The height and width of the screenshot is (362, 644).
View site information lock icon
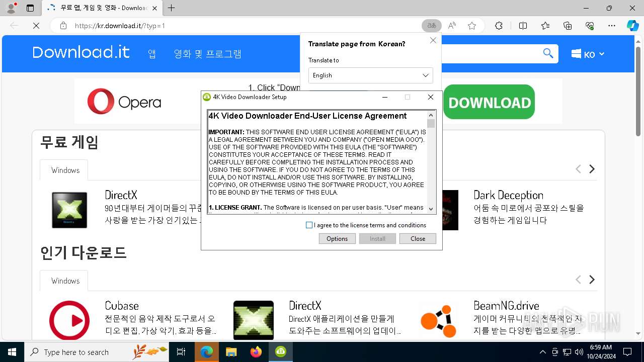tap(63, 26)
